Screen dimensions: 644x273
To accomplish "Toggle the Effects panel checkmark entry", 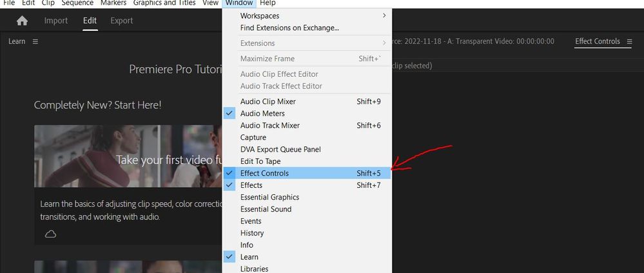I will pyautogui.click(x=251, y=185).
